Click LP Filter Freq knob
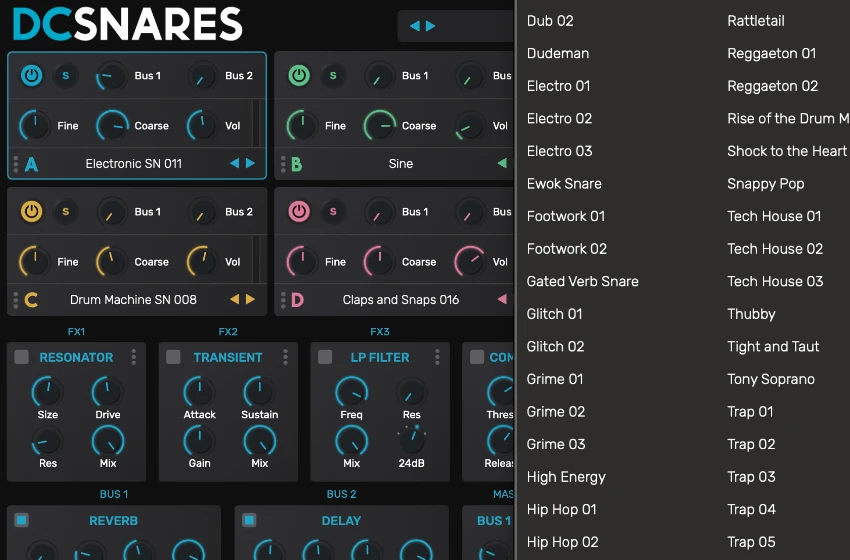The image size is (850, 560). click(352, 391)
